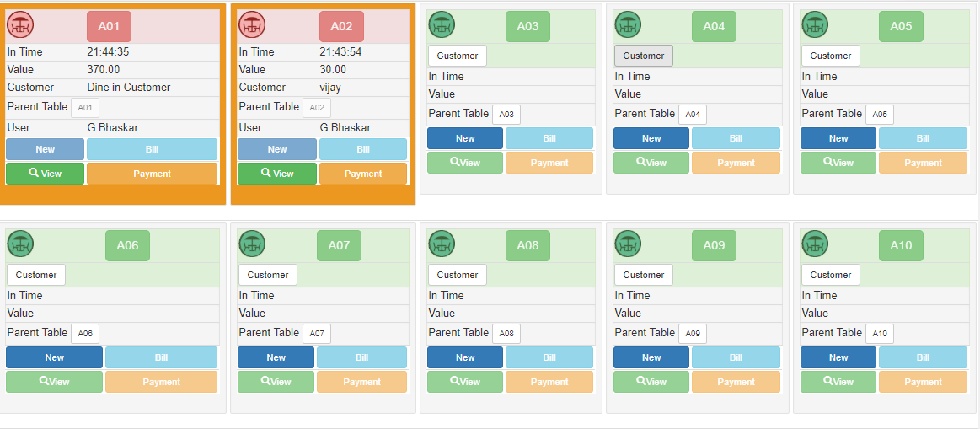Image resolution: width=980 pixels, height=429 pixels.
Task: Click the red table icon for A02
Action: coord(252,25)
